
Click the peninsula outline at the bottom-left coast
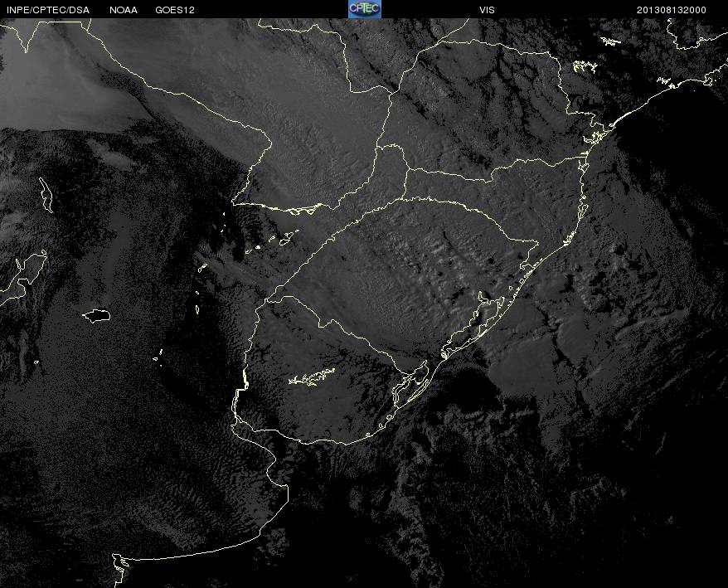click(120, 564)
